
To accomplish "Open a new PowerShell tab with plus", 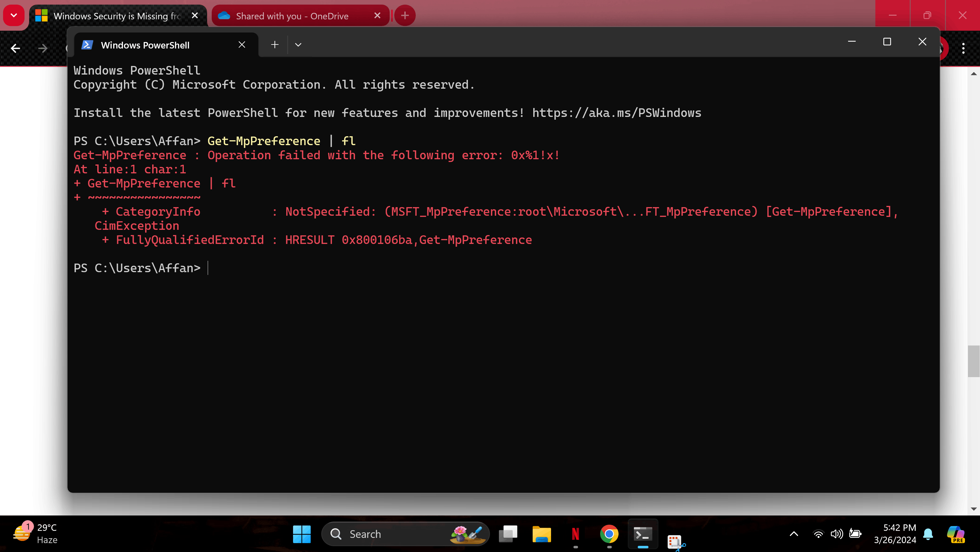I will [274, 45].
